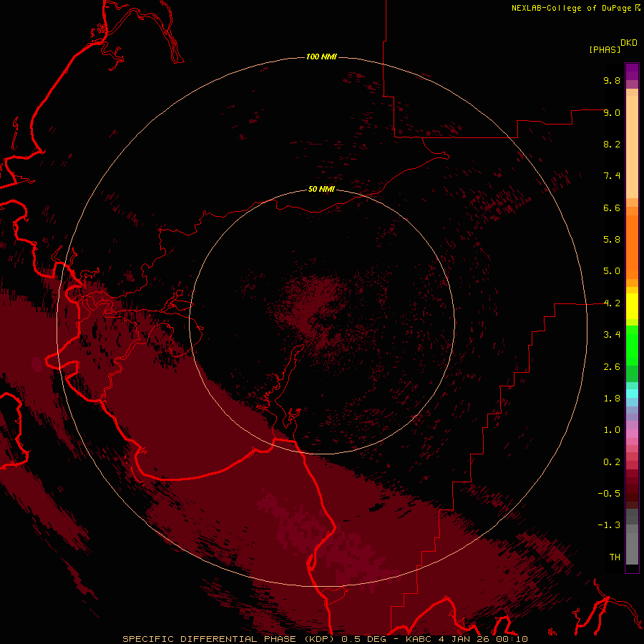Click the 0.2 color scale value

pyautogui.click(x=612, y=462)
